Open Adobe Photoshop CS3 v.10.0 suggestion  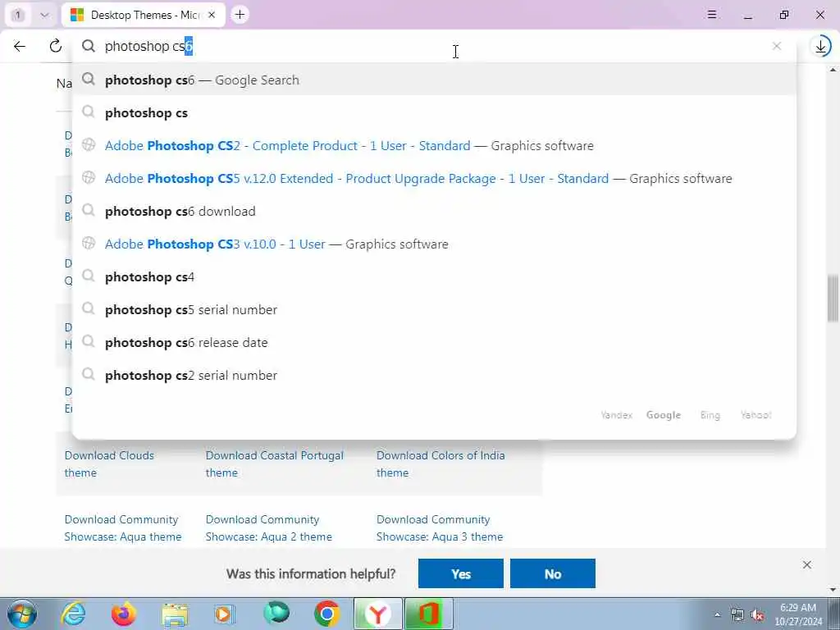coord(434,244)
